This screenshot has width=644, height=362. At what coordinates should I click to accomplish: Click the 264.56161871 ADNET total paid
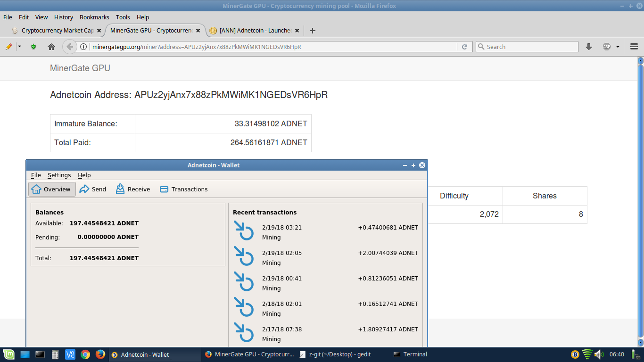tap(268, 142)
